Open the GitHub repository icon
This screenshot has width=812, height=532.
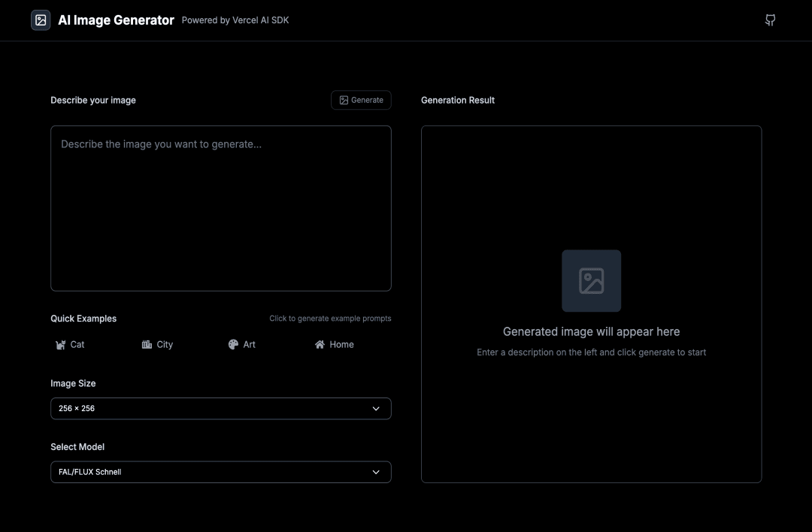click(x=770, y=20)
